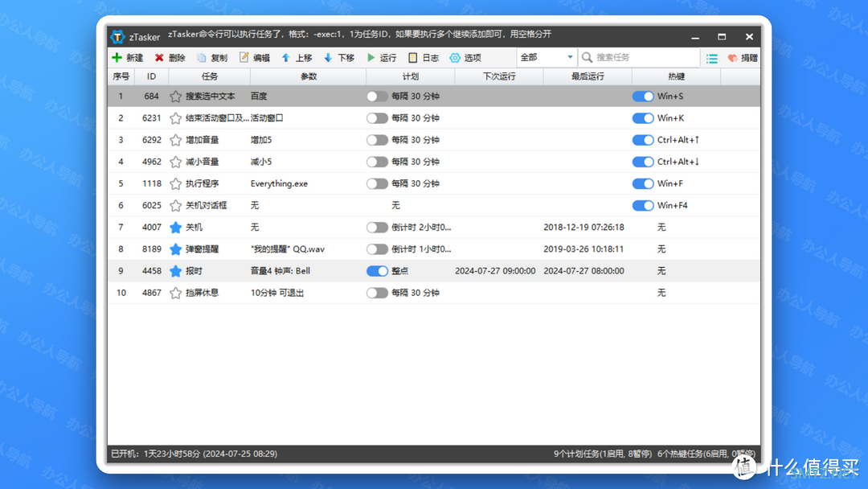
Task: Open the 全部 category filter dropdown
Action: 547,57
